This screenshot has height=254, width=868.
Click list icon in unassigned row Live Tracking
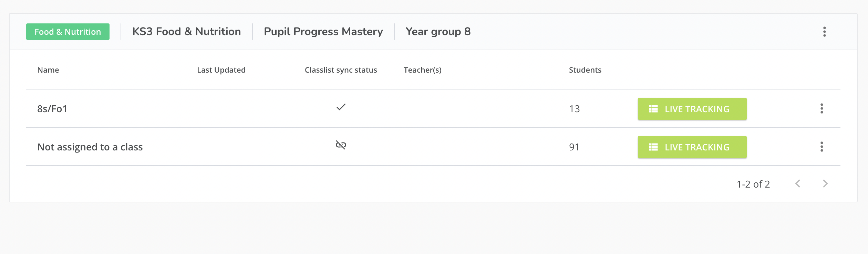coord(653,147)
